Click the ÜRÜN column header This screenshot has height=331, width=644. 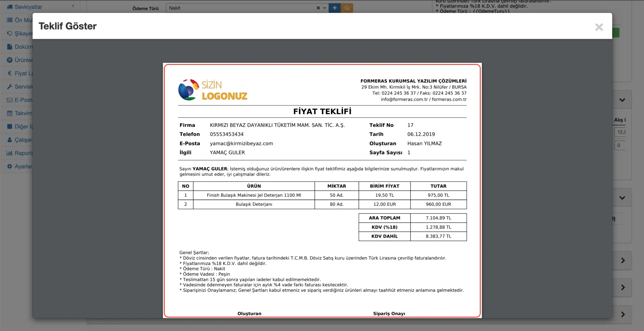254,186
